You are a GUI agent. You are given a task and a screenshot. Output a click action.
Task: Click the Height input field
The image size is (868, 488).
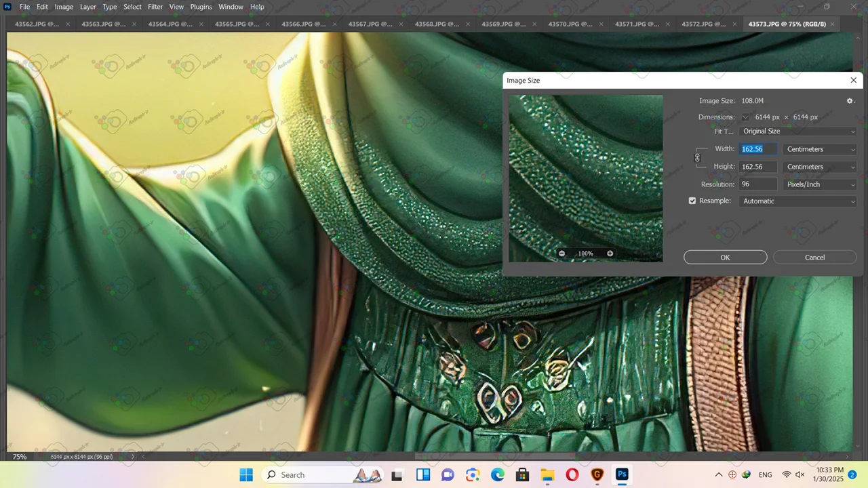coord(757,167)
